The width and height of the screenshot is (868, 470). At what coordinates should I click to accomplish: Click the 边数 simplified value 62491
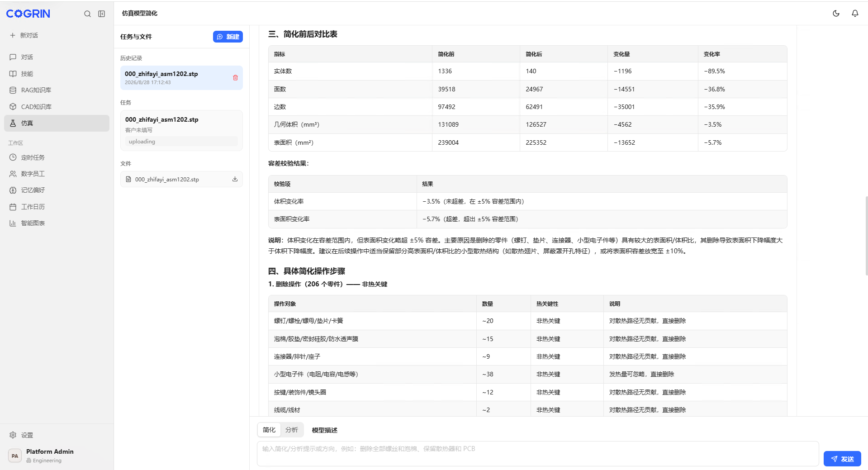(x=534, y=107)
